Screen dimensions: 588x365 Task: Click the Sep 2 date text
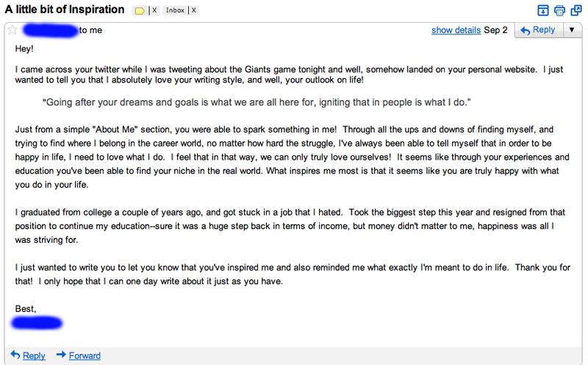[x=496, y=30]
